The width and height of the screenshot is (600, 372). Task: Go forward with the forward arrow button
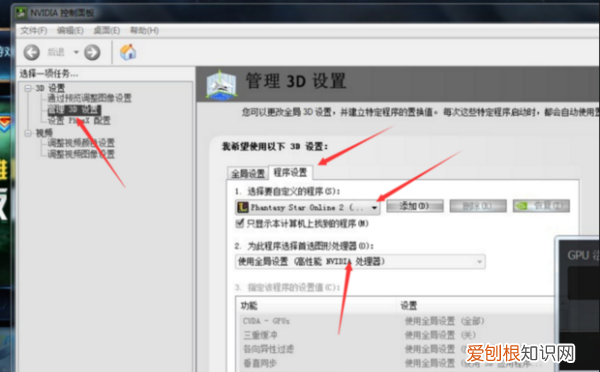click(x=92, y=52)
